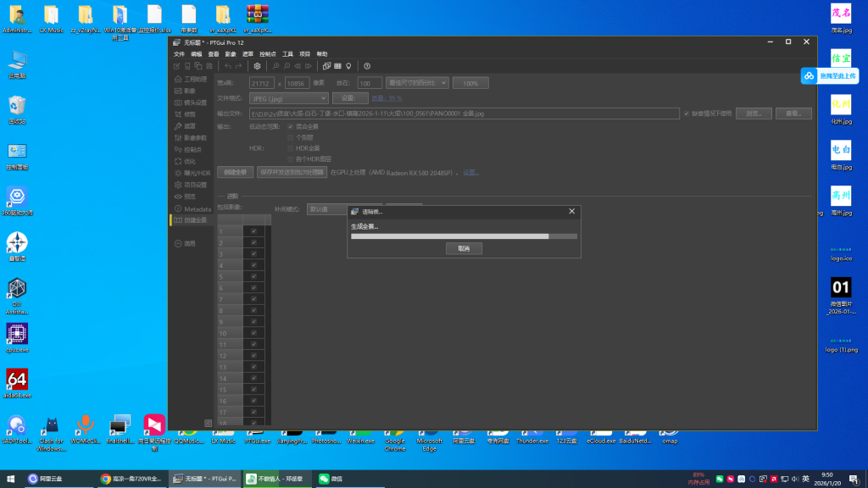The height and width of the screenshot is (488, 868).
Task: Click the lightbulb icon in the toolbar
Action: point(348,66)
